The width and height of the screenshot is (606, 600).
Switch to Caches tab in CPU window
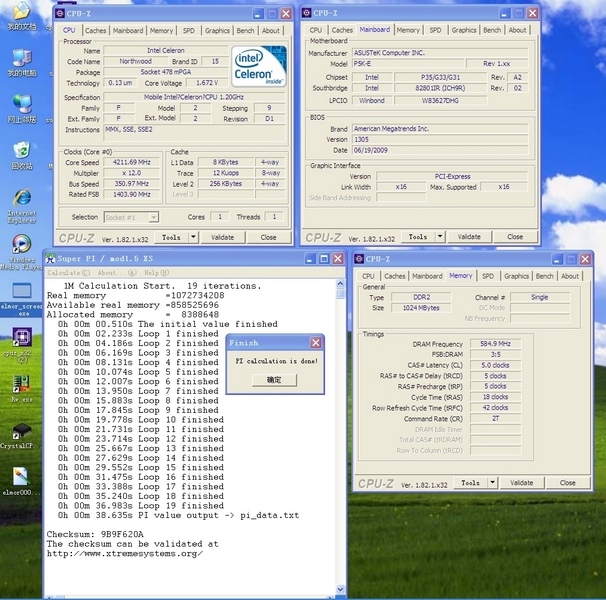(x=96, y=31)
